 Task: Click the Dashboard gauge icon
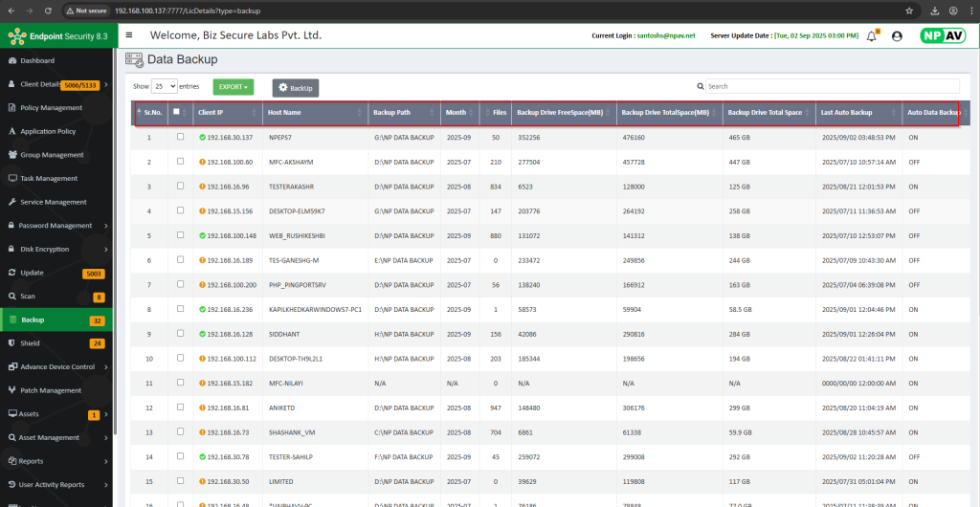point(11,60)
